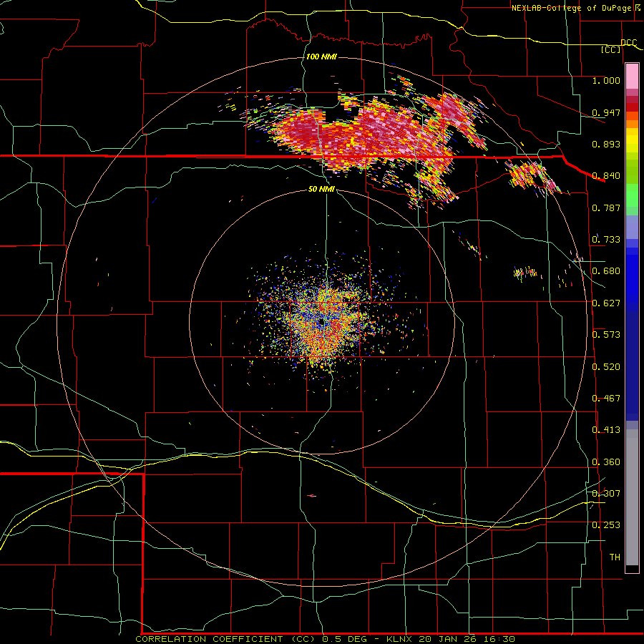
Task: Click the 0.787 legend value
Action: 606,208
